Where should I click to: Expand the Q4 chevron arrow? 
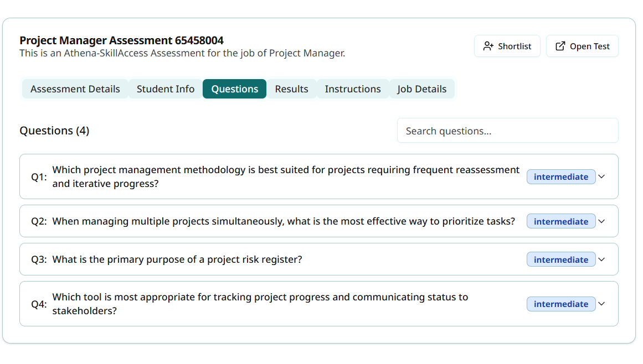[x=602, y=304]
